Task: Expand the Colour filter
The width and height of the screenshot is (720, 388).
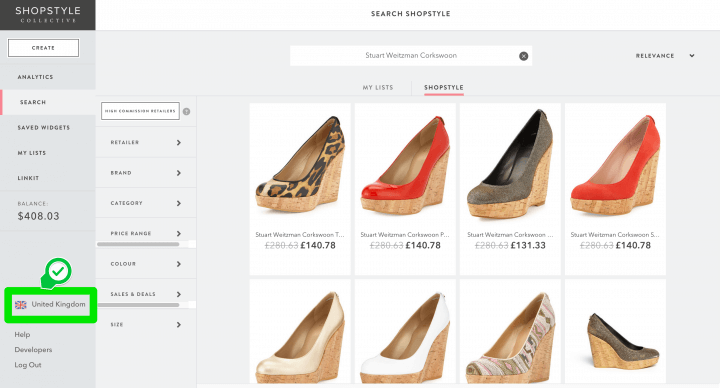Action: point(146,264)
